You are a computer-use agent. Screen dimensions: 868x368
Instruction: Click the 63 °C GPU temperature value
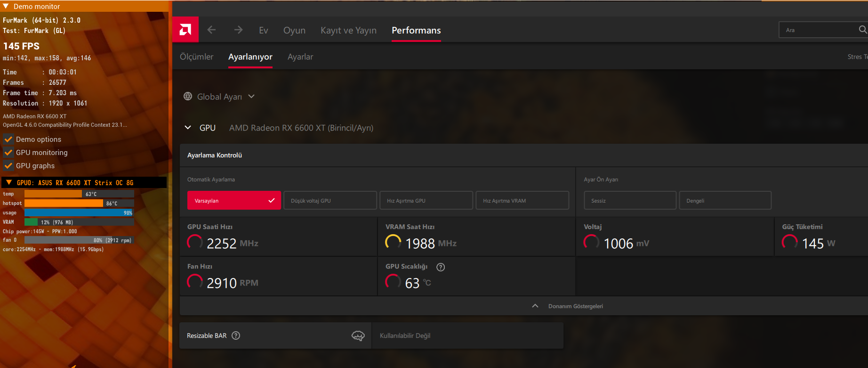(418, 283)
